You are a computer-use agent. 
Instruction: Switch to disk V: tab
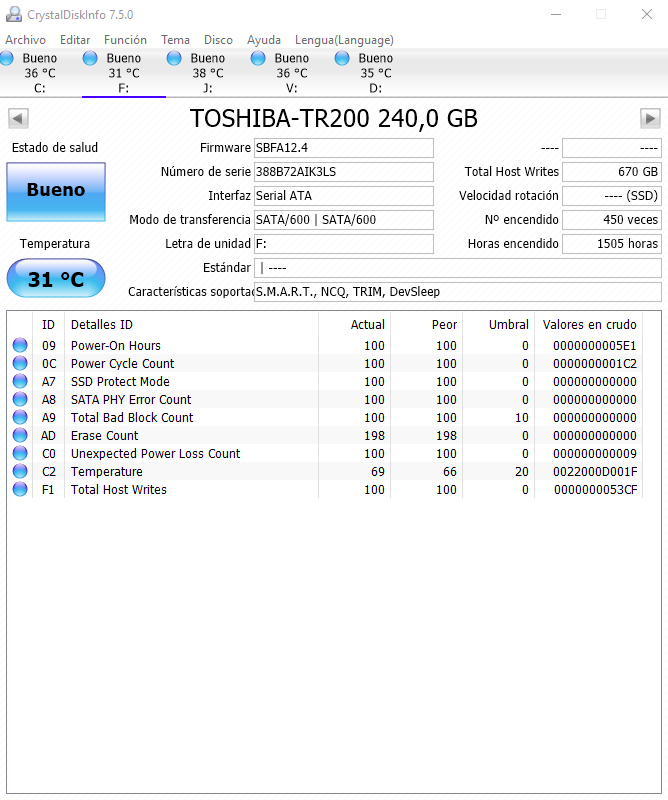tap(291, 73)
